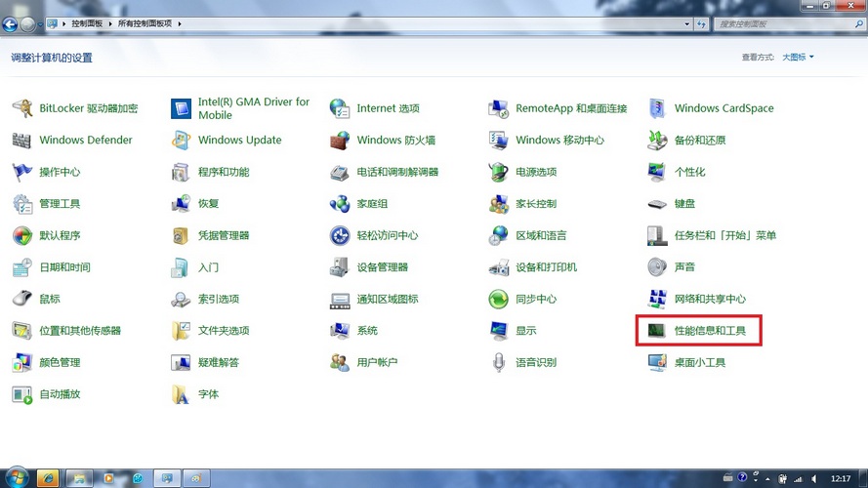Open Internet 选项 icon

(340, 108)
